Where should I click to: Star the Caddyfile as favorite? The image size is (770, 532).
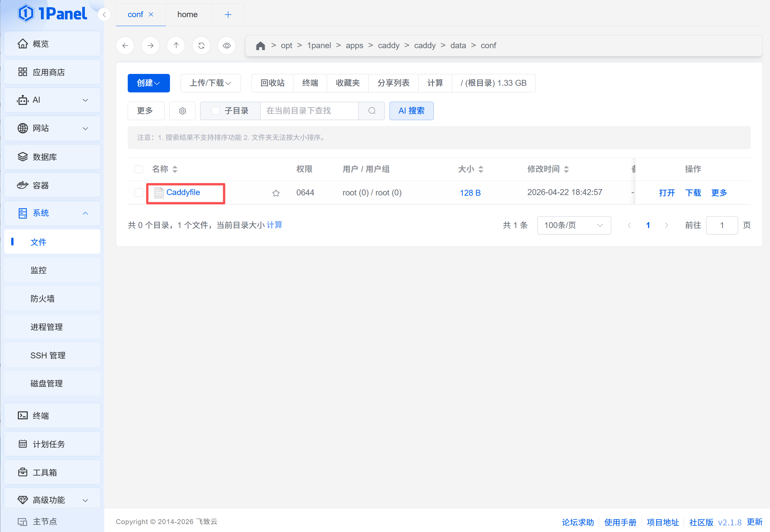276,193
